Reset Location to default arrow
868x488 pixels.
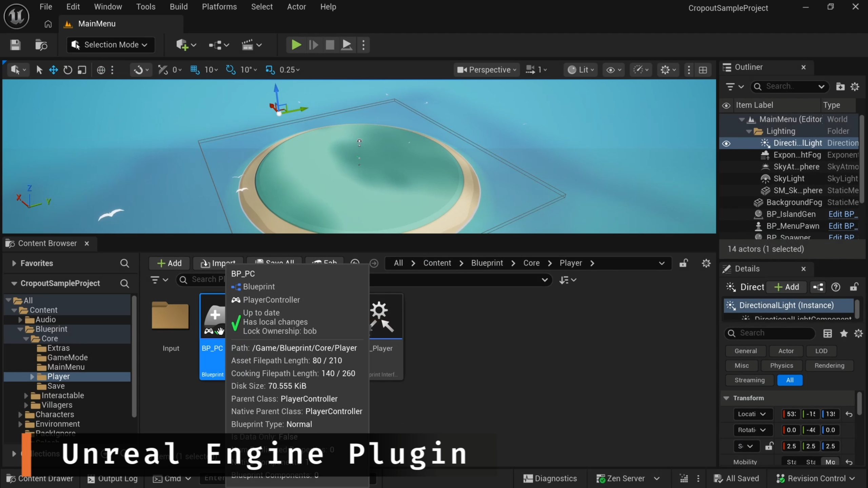click(x=849, y=414)
